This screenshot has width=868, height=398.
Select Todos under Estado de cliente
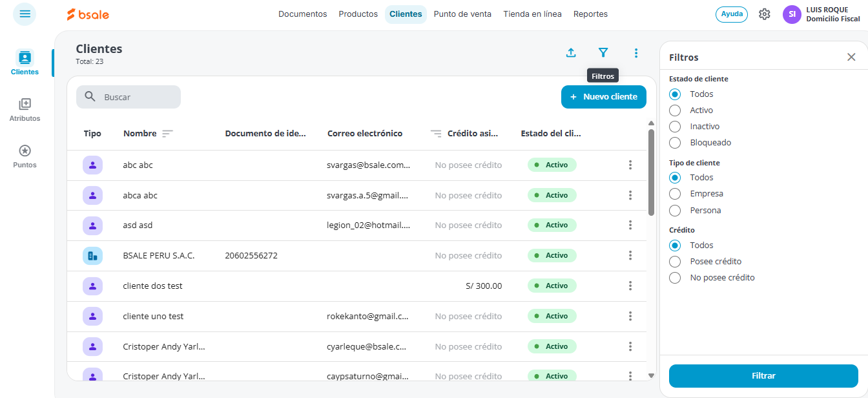[675, 94]
